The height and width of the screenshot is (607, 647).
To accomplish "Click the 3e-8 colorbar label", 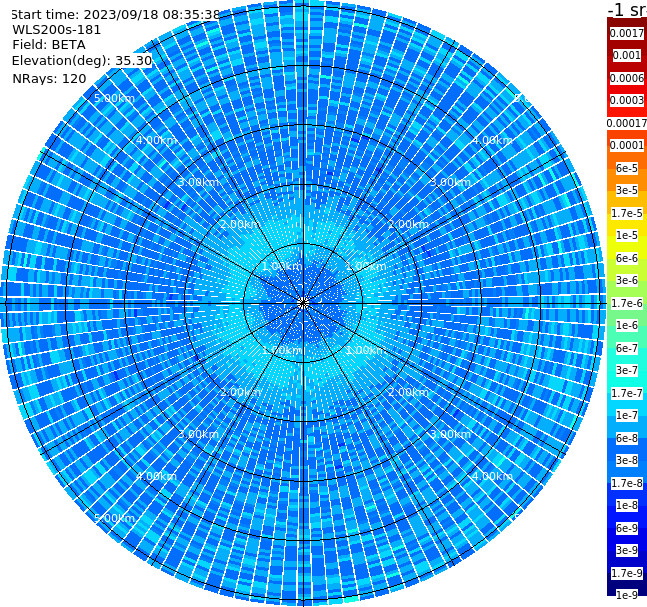I will pos(627,460).
